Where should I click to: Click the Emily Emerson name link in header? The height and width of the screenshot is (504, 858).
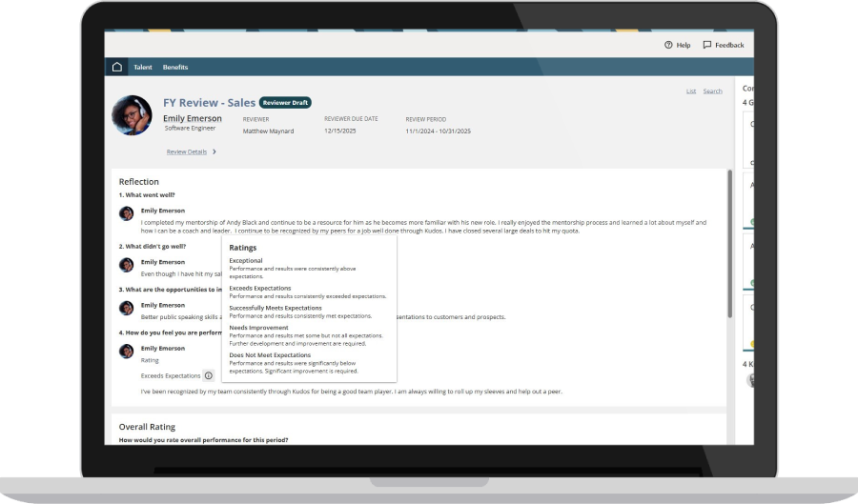point(193,119)
